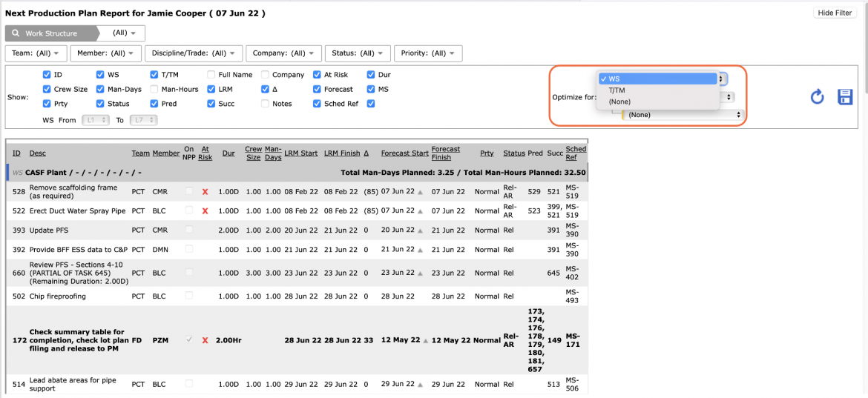This screenshot has width=868, height=398.
Task: Uncheck the Forecast checkbox
Action: (x=318, y=89)
